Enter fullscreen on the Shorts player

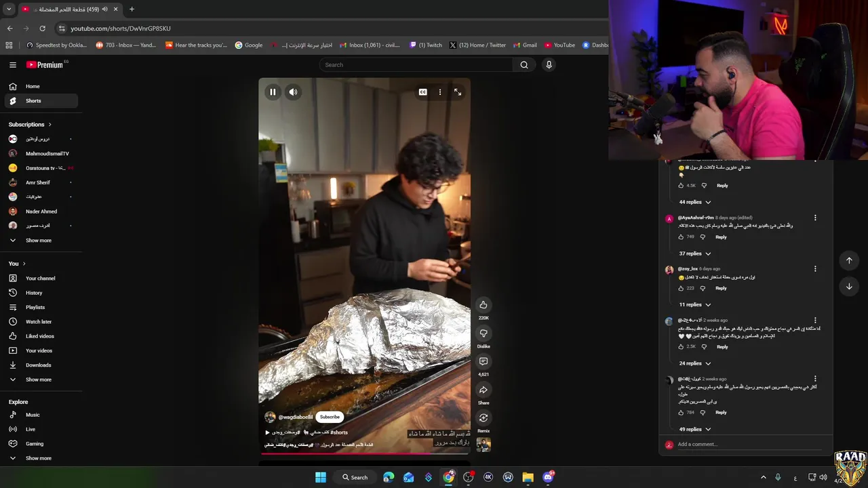pyautogui.click(x=458, y=92)
